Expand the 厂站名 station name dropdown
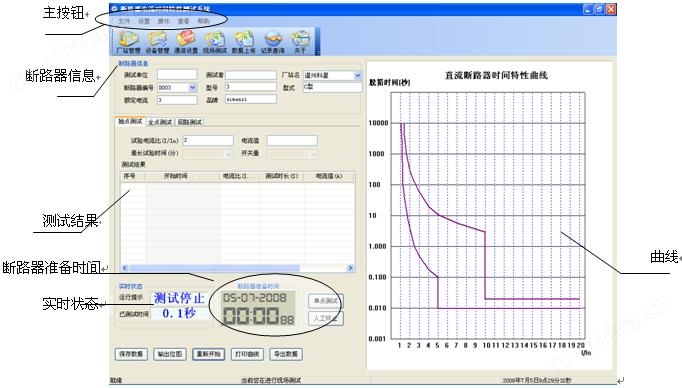The image size is (682, 388). coord(357,75)
